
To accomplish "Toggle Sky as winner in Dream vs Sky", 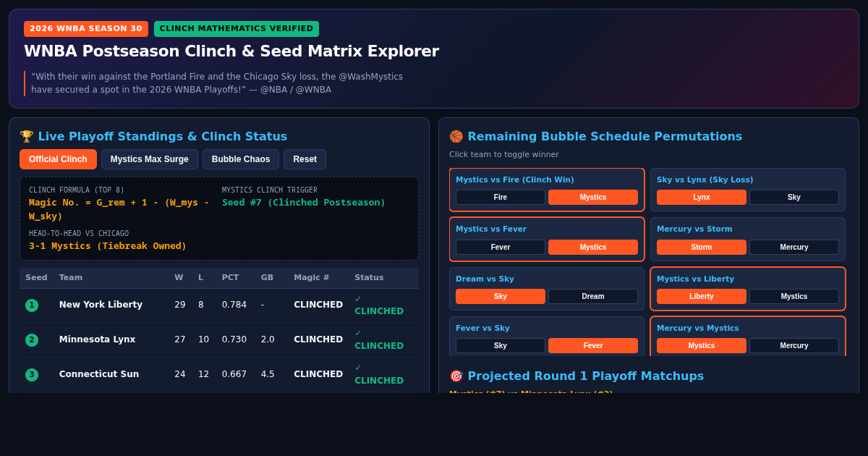I will click(x=501, y=296).
